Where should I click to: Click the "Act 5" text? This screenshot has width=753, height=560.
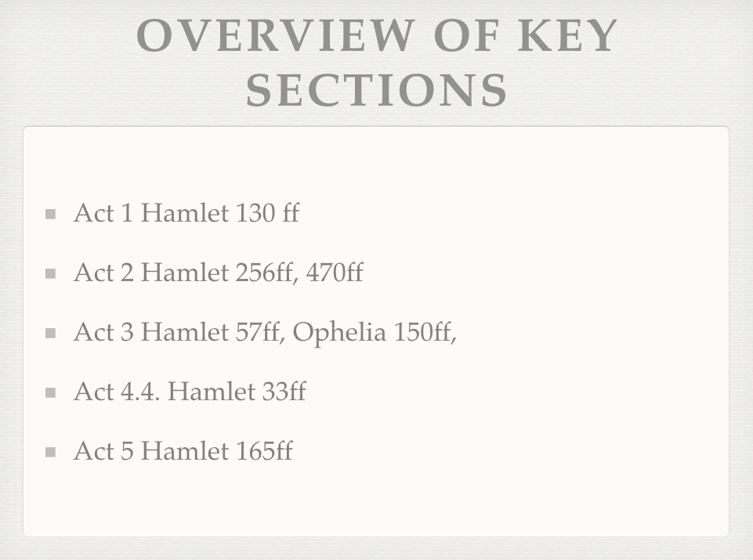click(103, 451)
